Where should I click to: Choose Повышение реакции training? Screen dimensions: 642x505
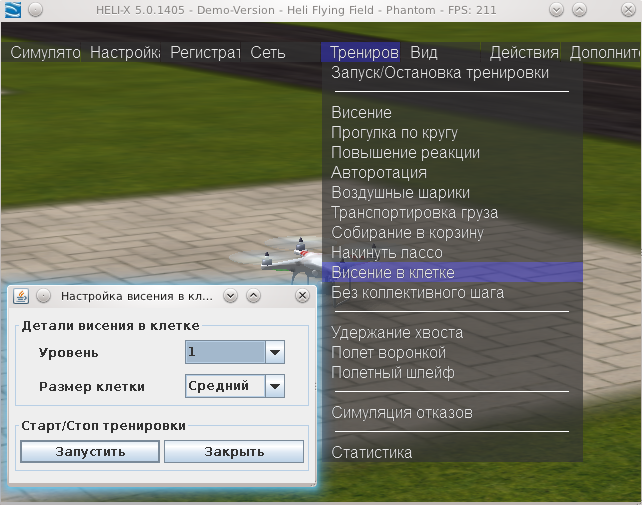coord(452,153)
